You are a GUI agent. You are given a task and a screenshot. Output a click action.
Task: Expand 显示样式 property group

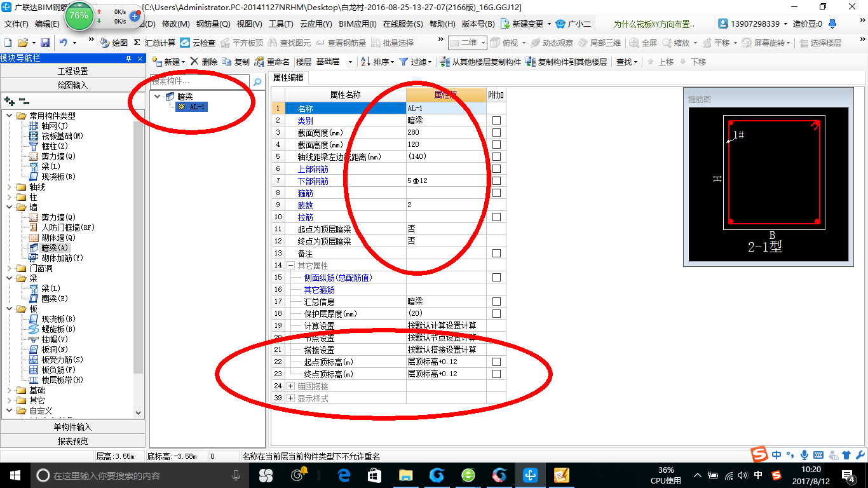pyautogui.click(x=291, y=398)
